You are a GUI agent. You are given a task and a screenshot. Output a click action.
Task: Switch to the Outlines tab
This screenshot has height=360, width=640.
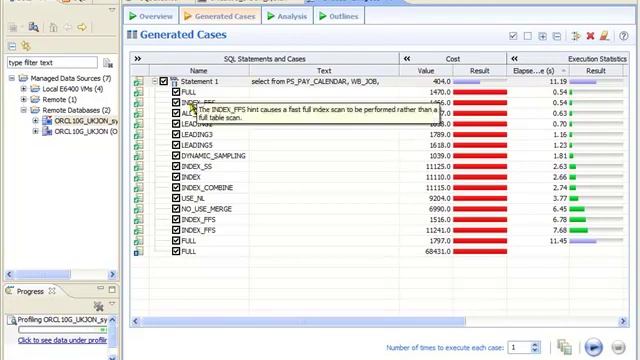(339, 16)
